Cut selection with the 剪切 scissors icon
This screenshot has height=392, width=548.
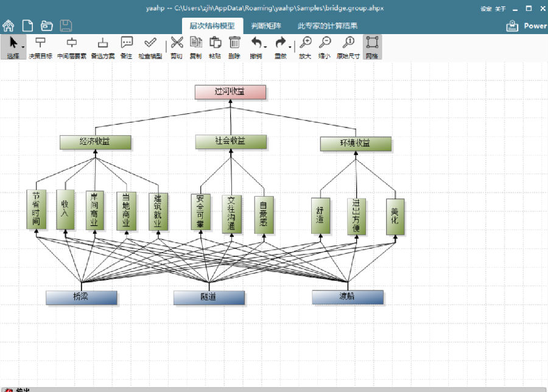click(177, 47)
